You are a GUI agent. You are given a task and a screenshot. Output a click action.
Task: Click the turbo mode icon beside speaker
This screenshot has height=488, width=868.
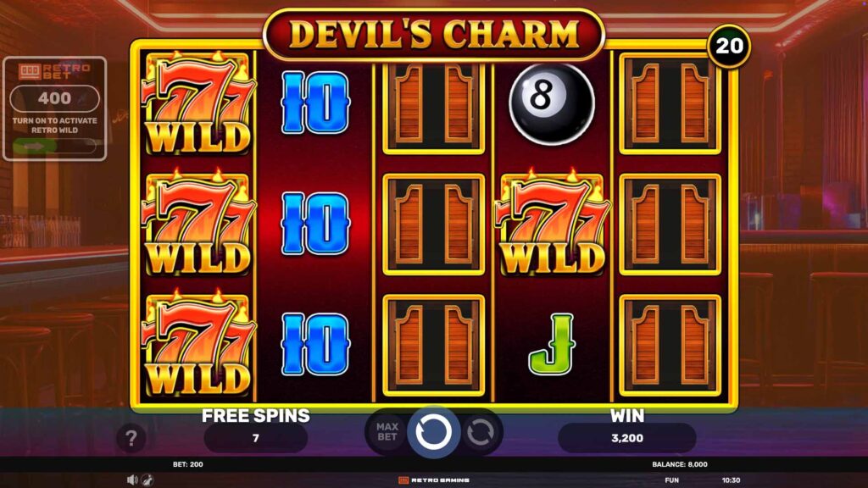(x=147, y=480)
